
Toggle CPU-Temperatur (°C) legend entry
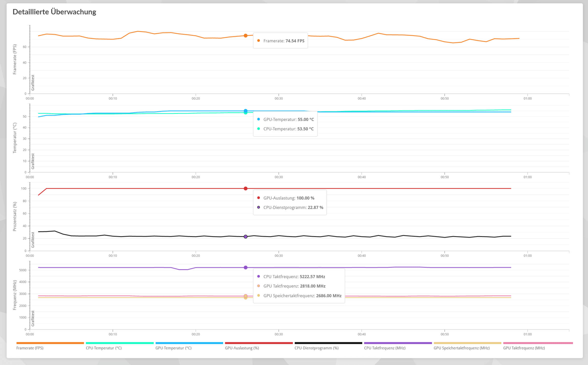pyautogui.click(x=104, y=348)
